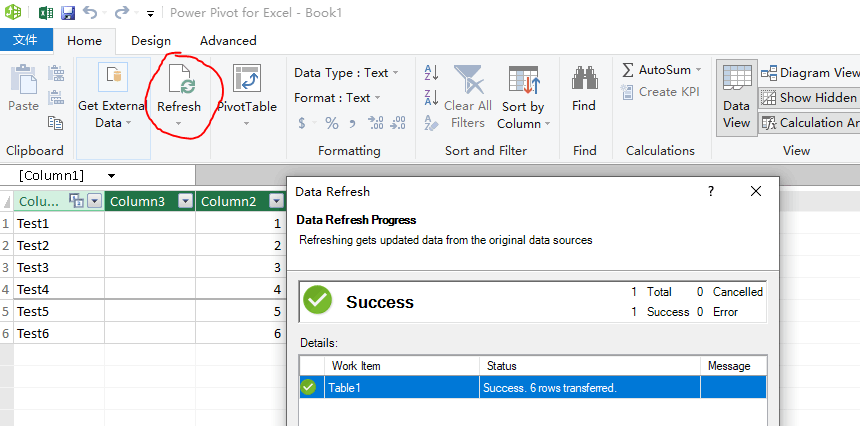The width and height of the screenshot is (860, 426).
Task: Switch to the Design ribbon tab
Action: pos(151,41)
